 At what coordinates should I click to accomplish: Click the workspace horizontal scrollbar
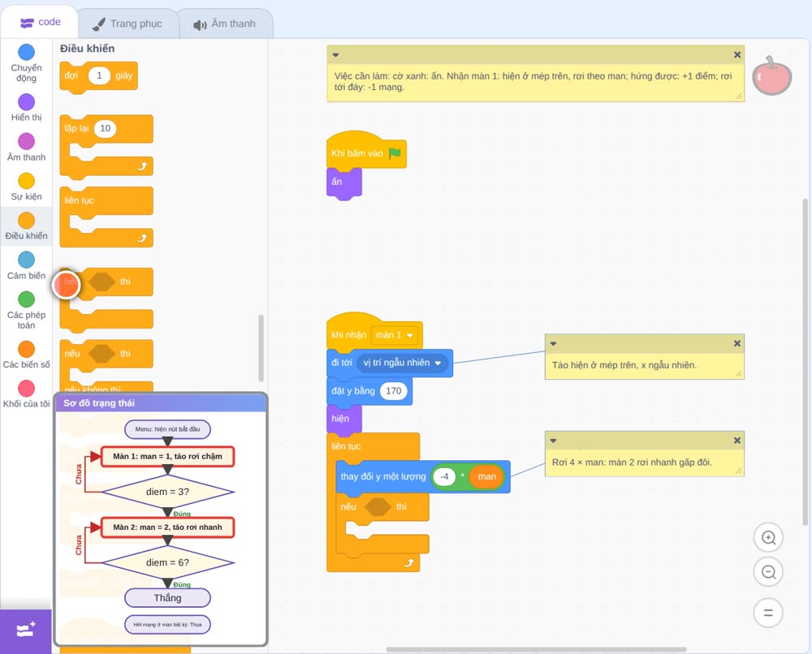[537, 649]
